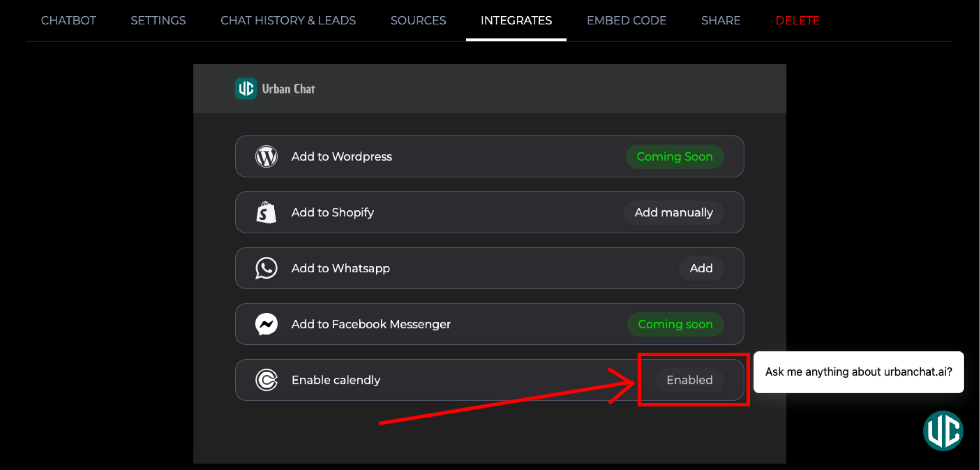Screen dimensions: 980x470
Task: Click the Calendly logo icon
Action: point(266,380)
